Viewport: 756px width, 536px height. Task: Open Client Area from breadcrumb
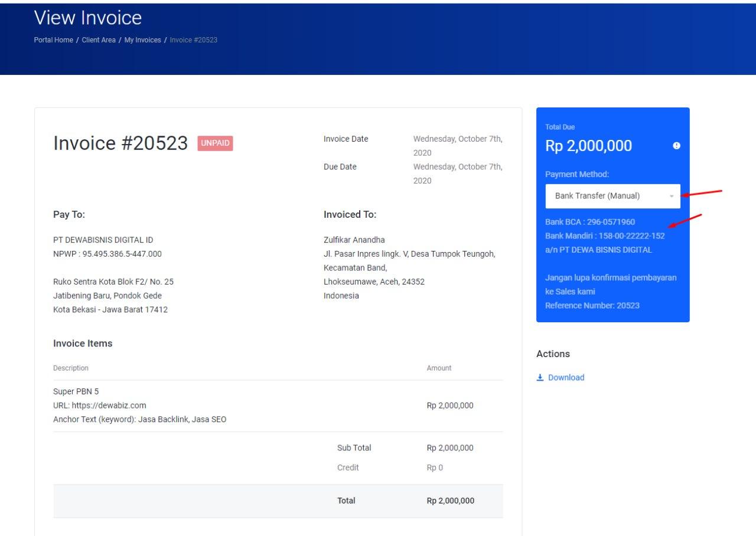point(99,40)
